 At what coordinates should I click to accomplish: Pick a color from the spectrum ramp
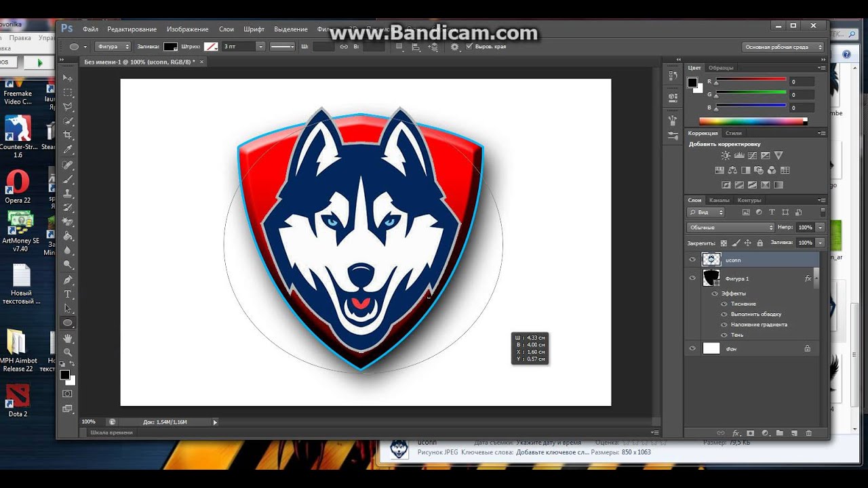pyautogui.click(x=753, y=121)
